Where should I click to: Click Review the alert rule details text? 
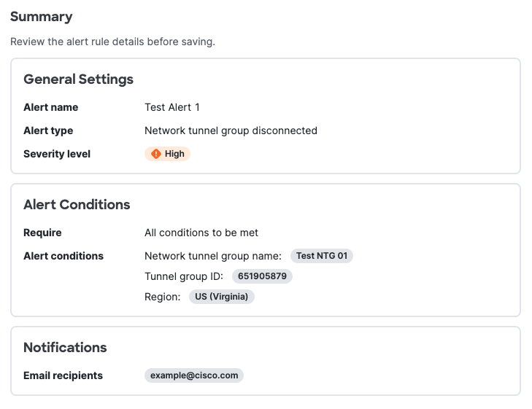[112, 42]
